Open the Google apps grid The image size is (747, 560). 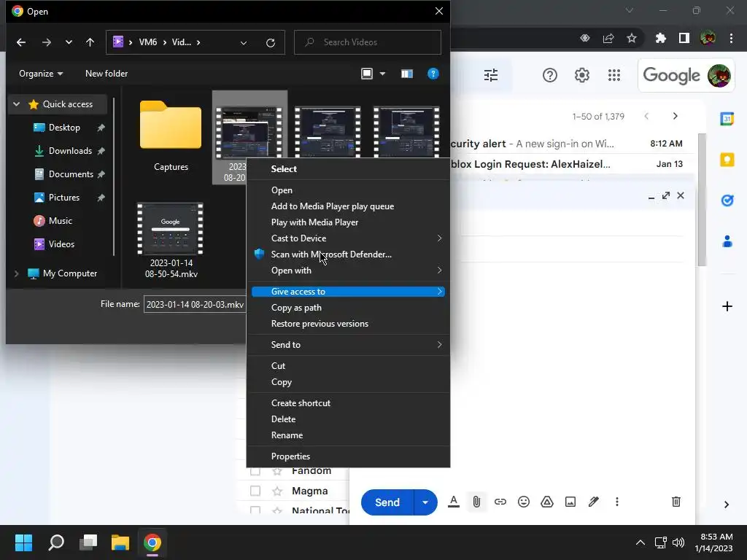coord(614,75)
